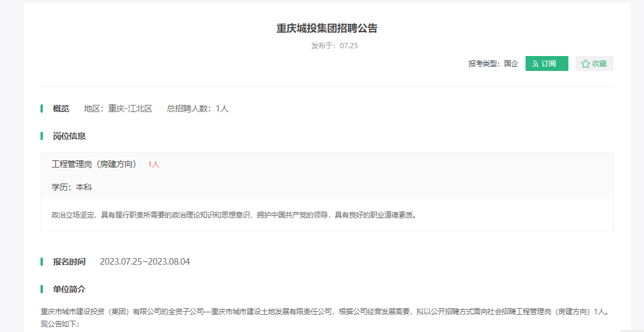
Task: Click 总招聘人数：1人 text
Action: (x=198, y=108)
